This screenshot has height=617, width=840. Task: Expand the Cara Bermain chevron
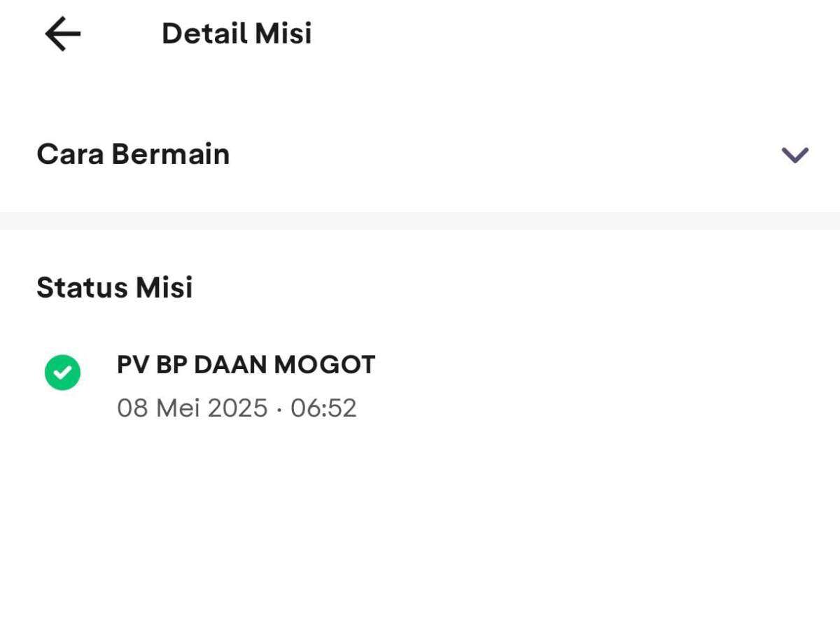[x=794, y=155]
